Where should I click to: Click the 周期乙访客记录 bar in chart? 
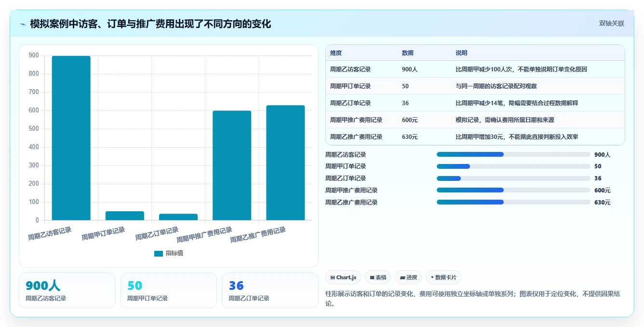coord(71,138)
